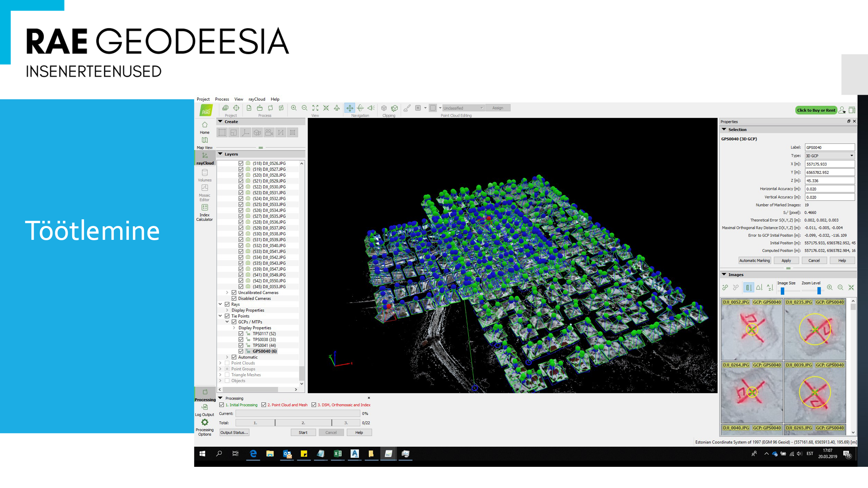The height and width of the screenshot is (488, 868).
Task: Click the Mosaic Editor sidebar icon
Action: tap(205, 188)
